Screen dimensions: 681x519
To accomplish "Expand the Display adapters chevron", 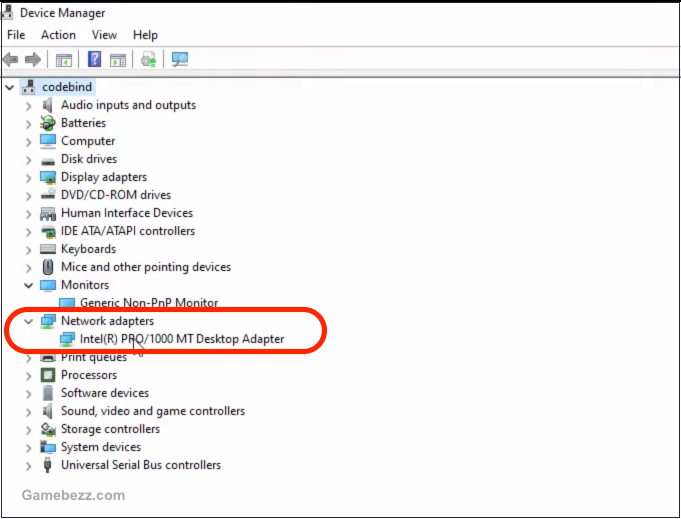I will (x=29, y=178).
